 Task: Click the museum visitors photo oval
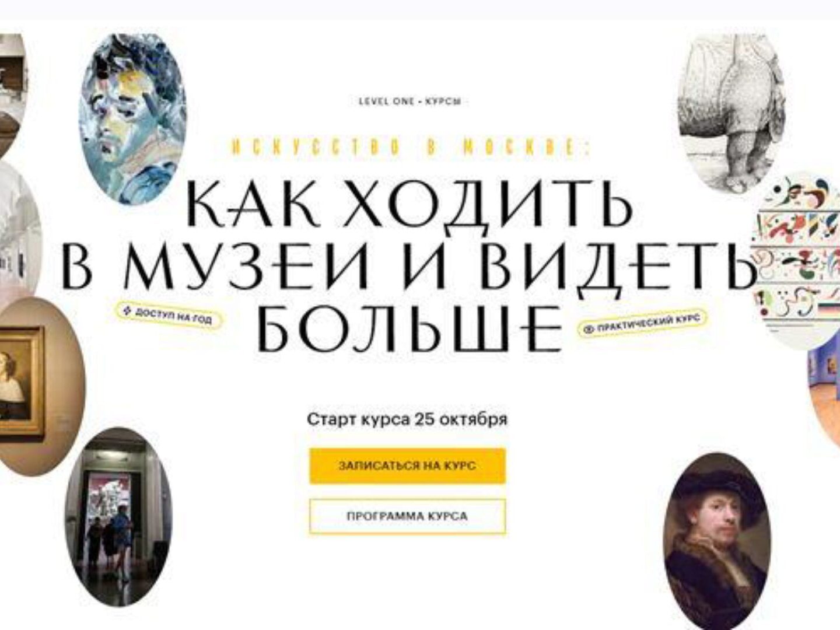tap(118, 516)
